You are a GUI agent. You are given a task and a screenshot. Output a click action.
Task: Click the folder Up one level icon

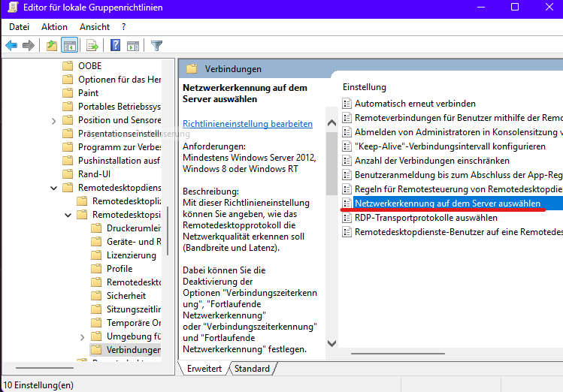(x=51, y=46)
